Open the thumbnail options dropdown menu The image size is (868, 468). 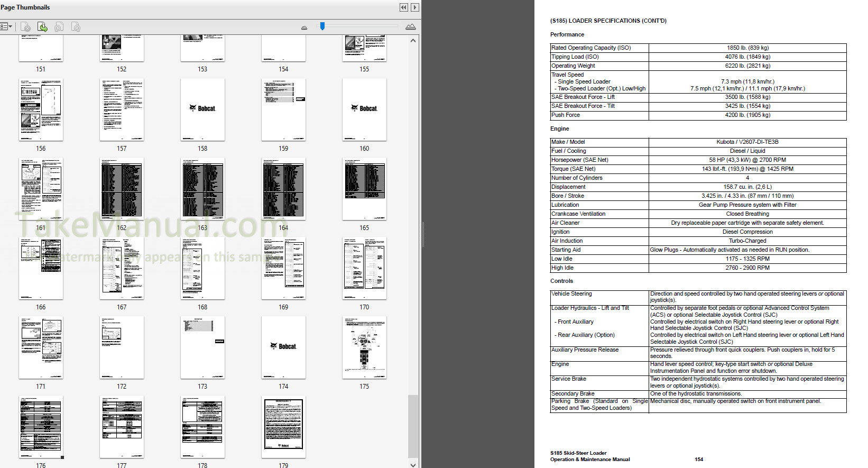(x=6, y=26)
